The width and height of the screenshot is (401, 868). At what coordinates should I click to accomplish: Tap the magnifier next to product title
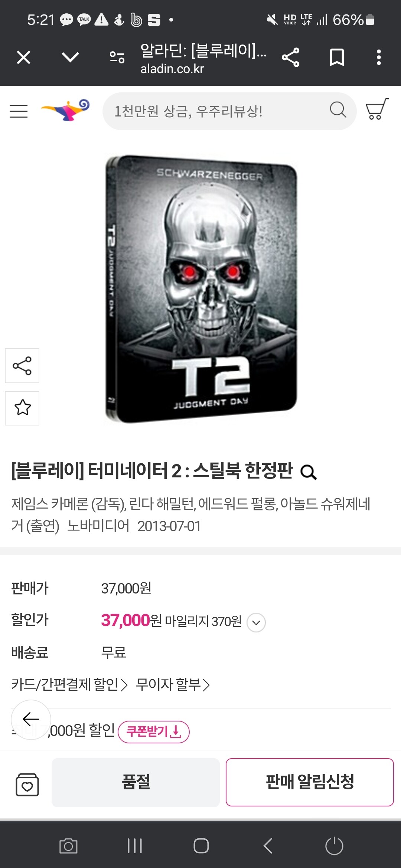click(x=308, y=472)
